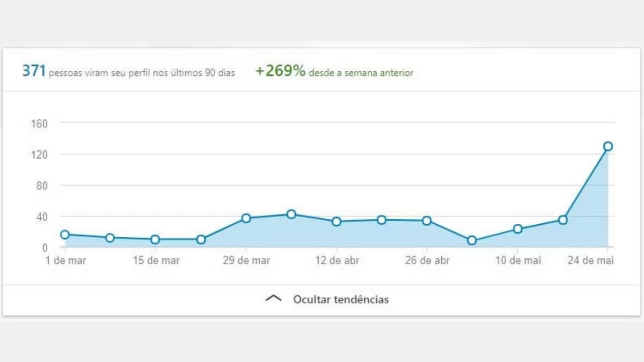Click the '29 de mar' x-axis label
Image resolution: width=644 pixels, height=362 pixels.
tap(246, 261)
